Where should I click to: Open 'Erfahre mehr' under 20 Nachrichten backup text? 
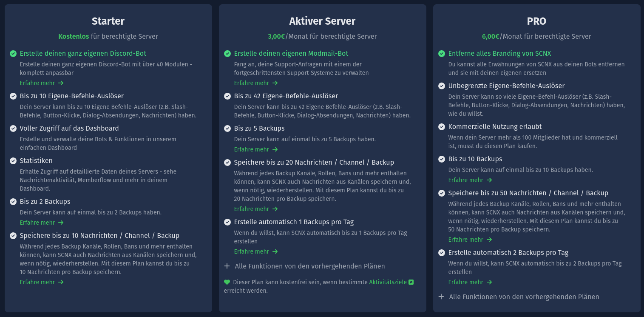pos(256,209)
